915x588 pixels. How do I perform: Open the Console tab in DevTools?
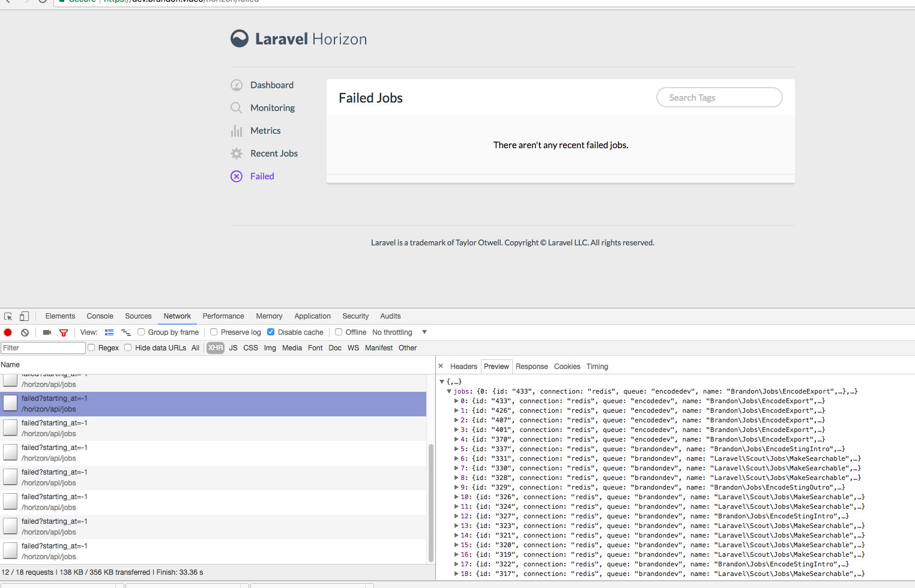click(100, 316)
